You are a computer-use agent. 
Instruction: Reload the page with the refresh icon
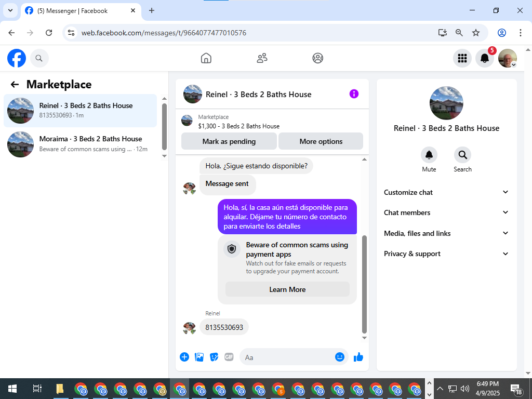coord(49,33)
